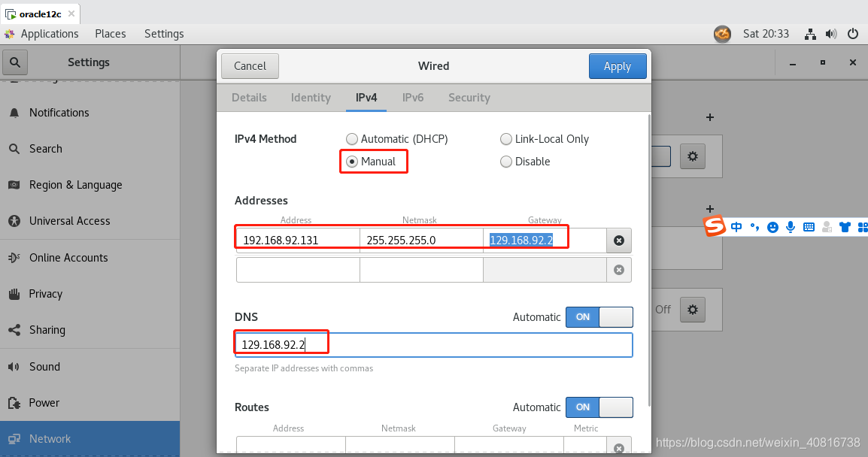Click the DNS servers input field

(x=433, y=345)
